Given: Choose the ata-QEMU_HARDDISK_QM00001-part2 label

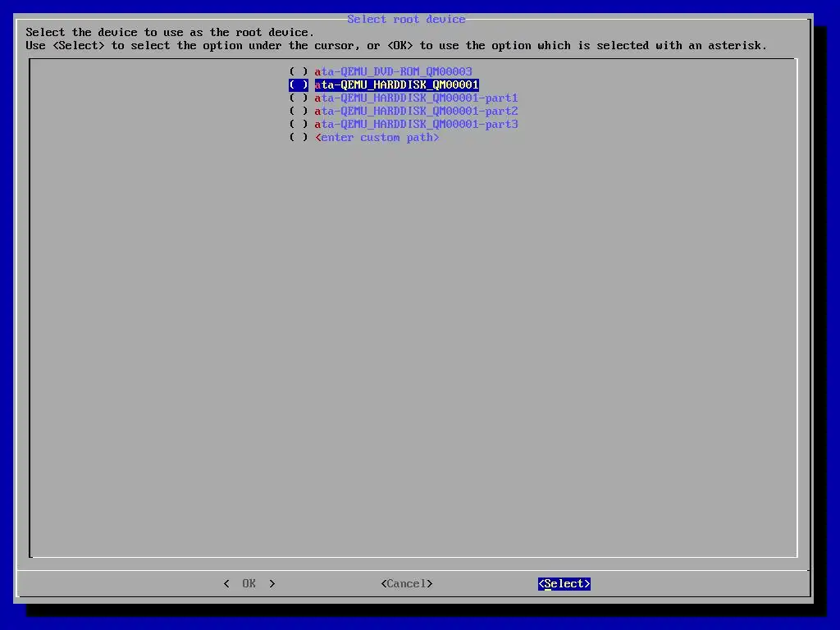Looking at the screenshot, I should (416, 111).
